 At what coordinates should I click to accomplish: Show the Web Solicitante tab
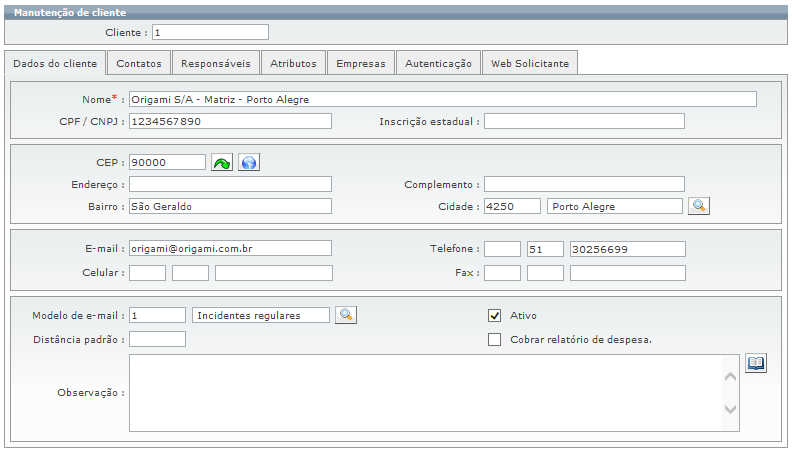[529, 63]
